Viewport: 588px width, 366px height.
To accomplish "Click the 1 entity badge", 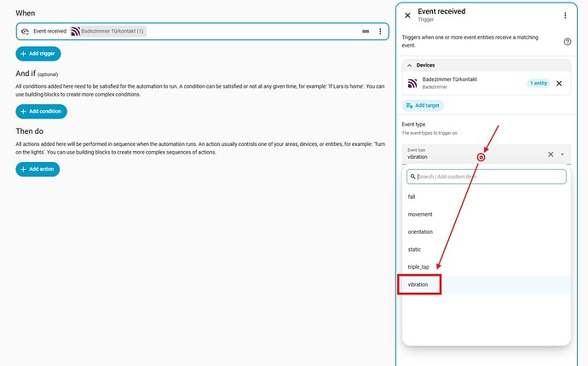I will pos(539,84).
